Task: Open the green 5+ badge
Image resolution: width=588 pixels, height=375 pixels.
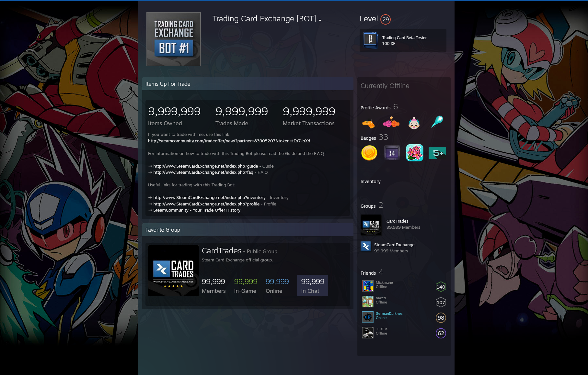Action: tap(437, 153)
